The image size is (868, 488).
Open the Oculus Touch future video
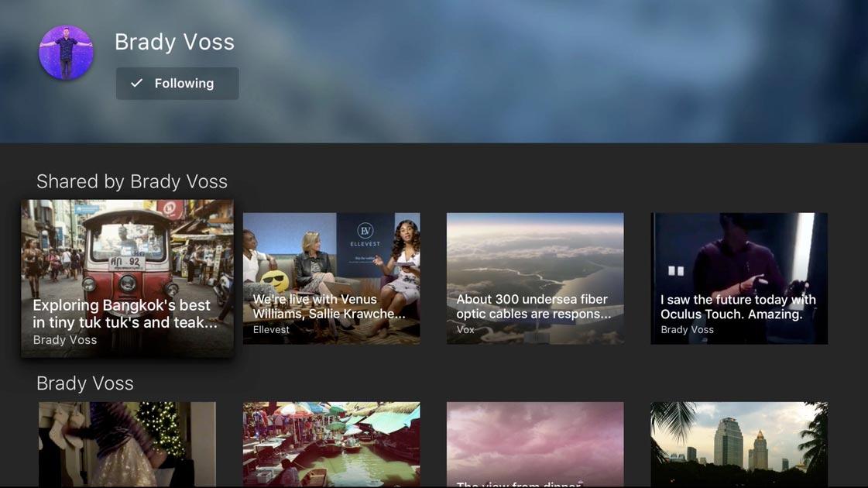(x=739, y=279)
